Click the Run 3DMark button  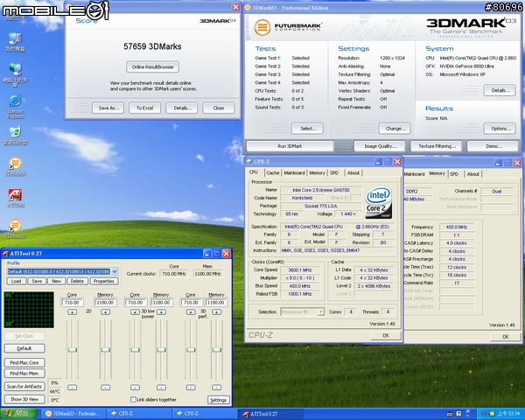click(x=290, y=146)
